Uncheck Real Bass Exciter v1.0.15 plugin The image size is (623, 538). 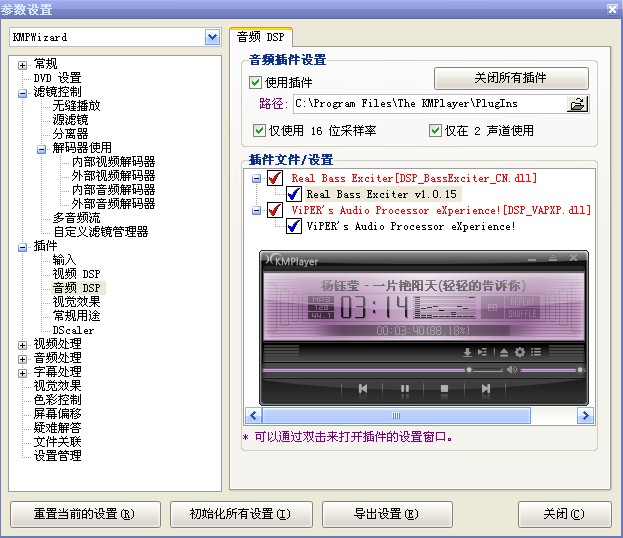click(x=294, y=194)
